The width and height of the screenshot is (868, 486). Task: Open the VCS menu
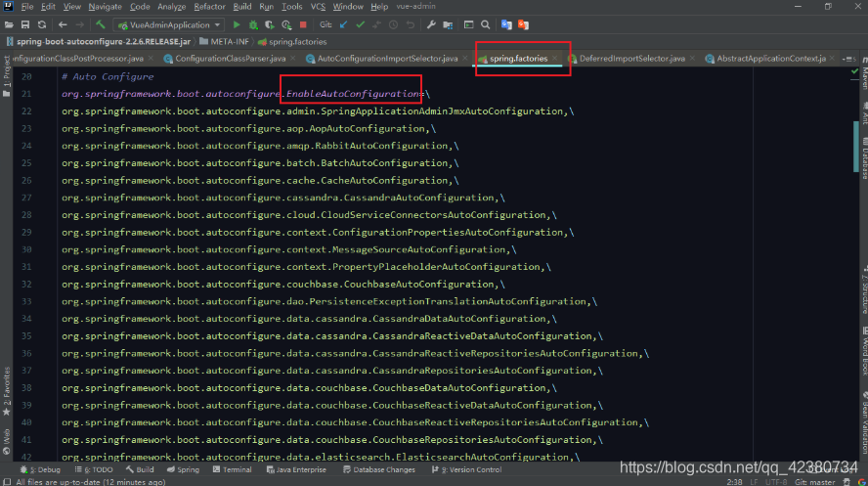[318, 7]
